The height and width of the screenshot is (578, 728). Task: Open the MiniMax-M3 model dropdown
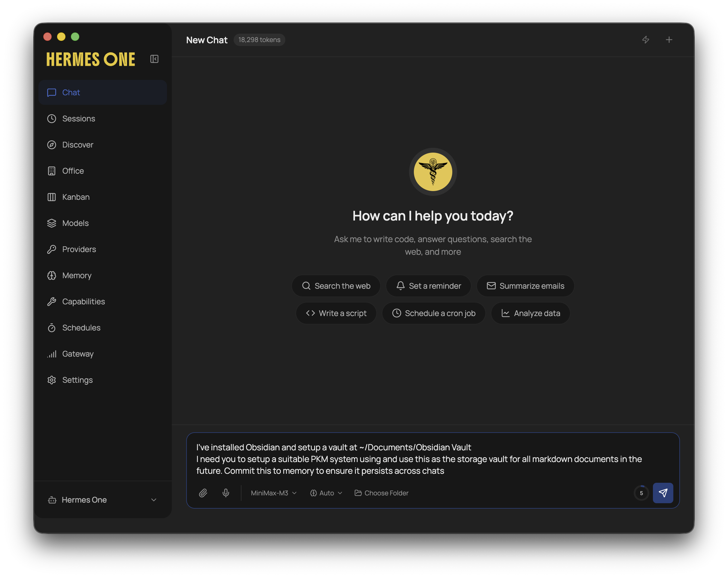point(274,493)
